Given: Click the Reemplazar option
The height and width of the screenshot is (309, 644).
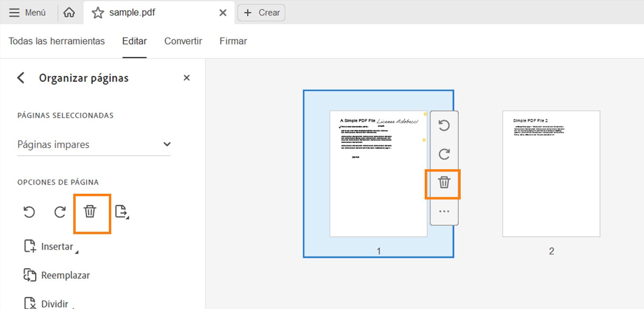Looking at the screenshot, I should coord(57,275).
